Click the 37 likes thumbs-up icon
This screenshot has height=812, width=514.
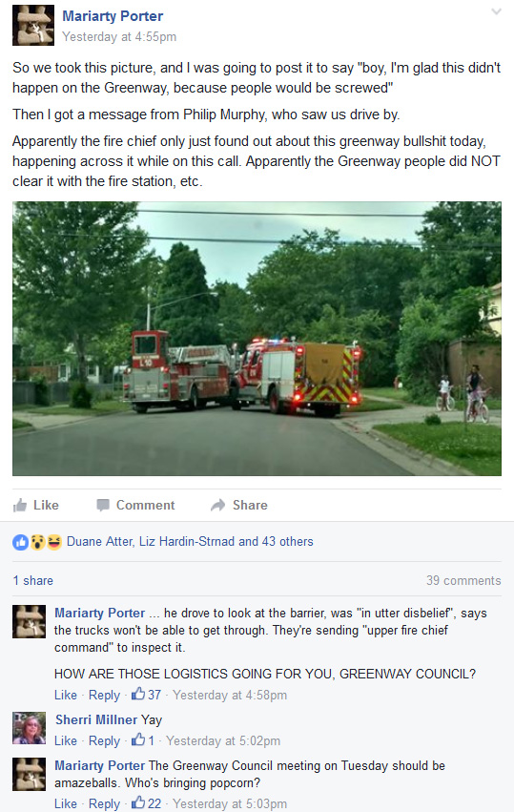coord(138,694)
